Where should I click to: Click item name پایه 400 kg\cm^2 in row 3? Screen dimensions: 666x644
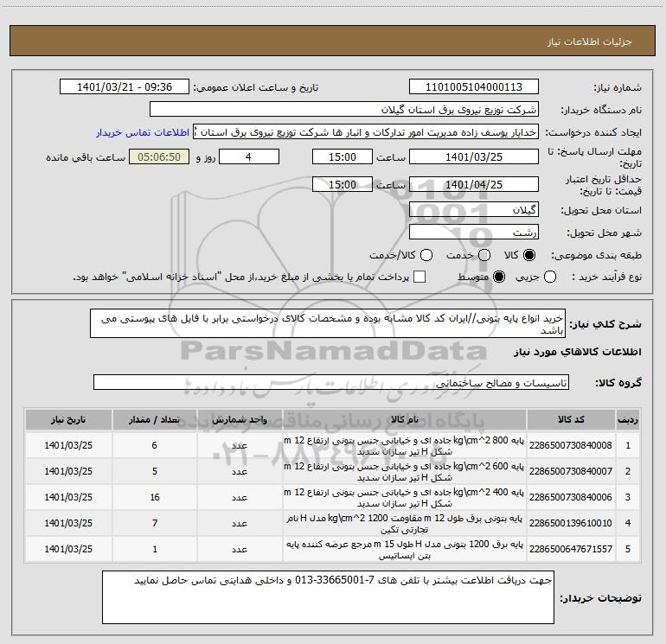point(405,498)
